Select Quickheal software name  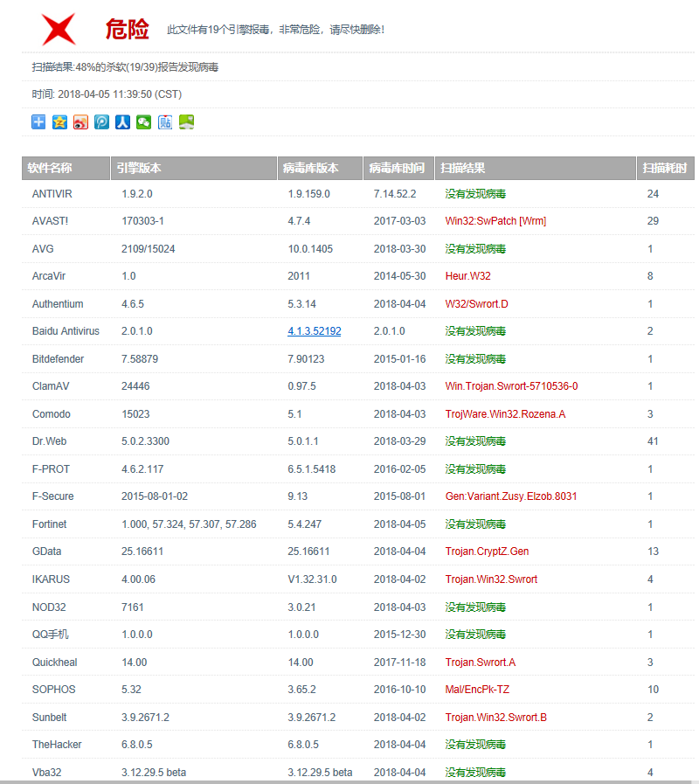point(54,662)
